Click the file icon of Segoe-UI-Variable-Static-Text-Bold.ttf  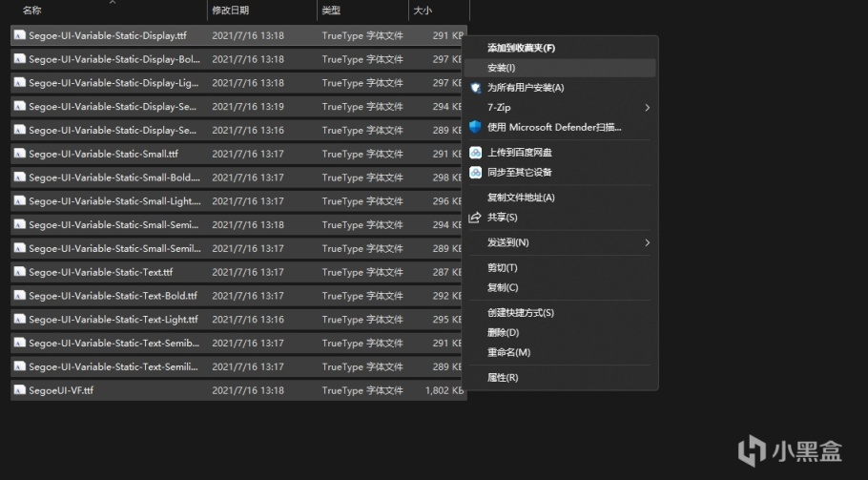pos(20,296)
